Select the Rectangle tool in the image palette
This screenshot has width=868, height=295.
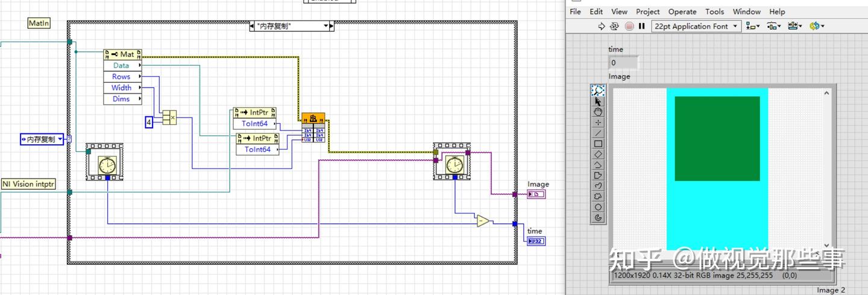coord(598,144)
